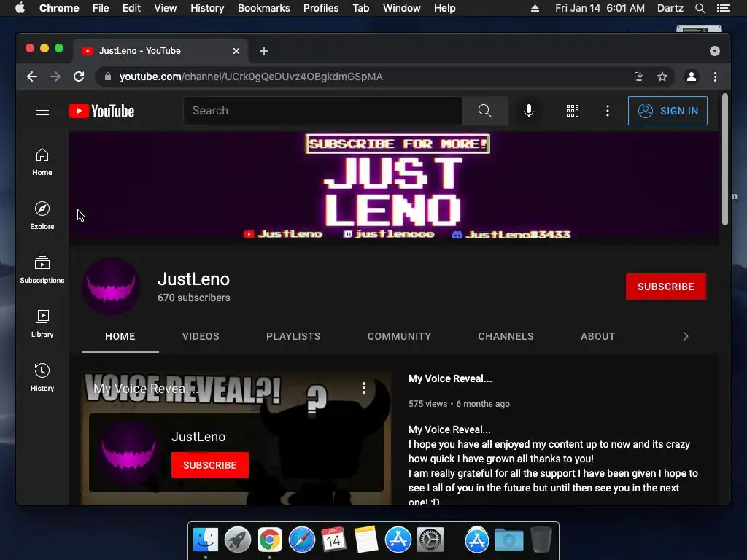This screenshot has width=747, height=560.
Task: Switch to the ABOUT tab
Action: [x=597, y=336]
